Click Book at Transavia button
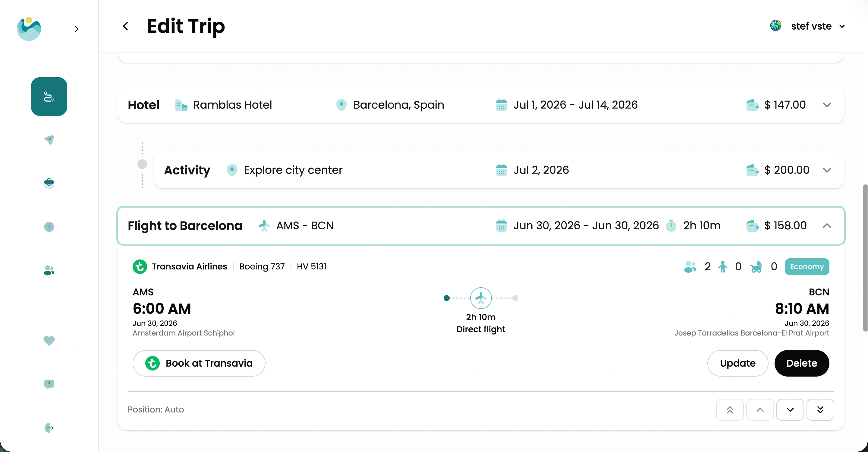This screenshot has height=452, width=868. pos(199,363)
